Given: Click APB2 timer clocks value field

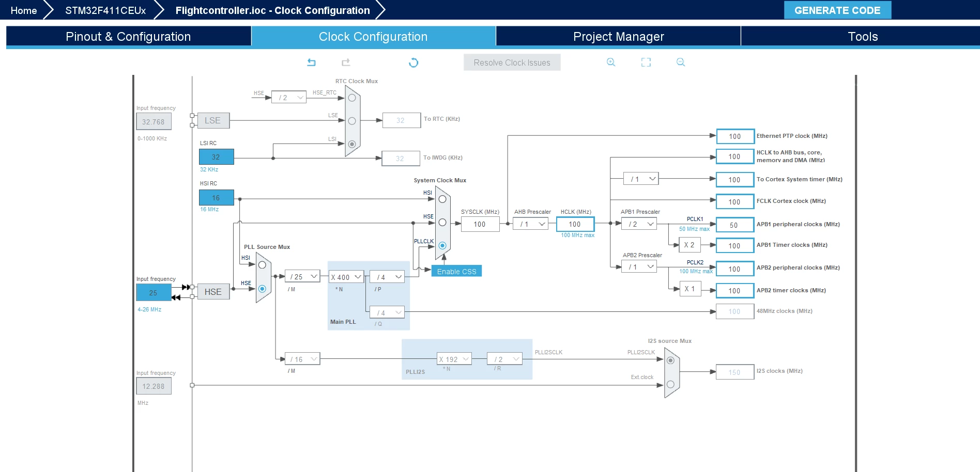Looking at the screenshot, I should pos(735,291).
